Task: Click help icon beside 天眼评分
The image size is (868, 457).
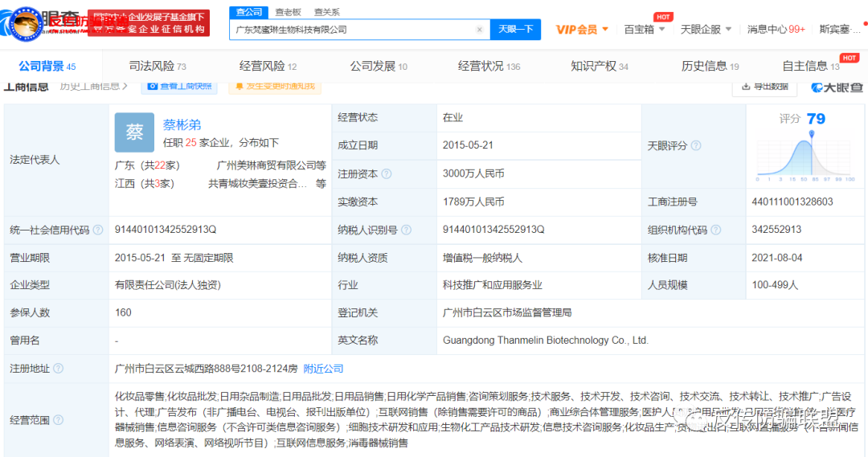Action: click(696, 145)
